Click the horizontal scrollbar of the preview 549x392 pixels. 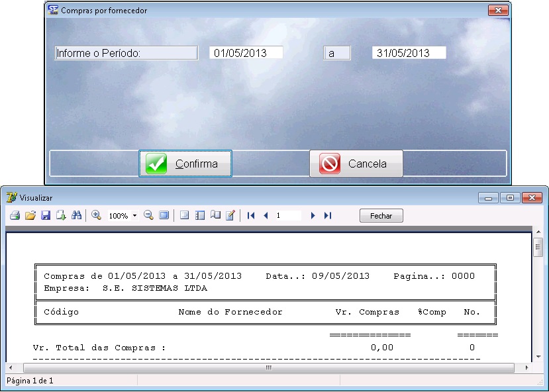pyautogui.click(x=268, y=367)
